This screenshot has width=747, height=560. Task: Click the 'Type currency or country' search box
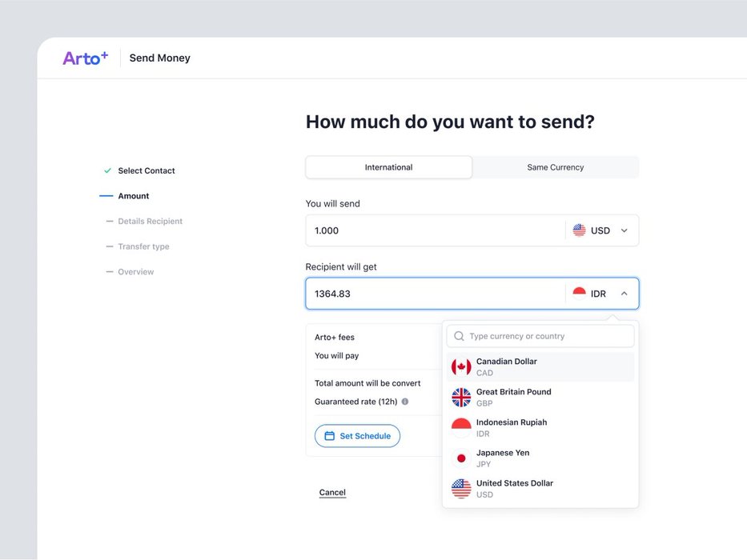point(548,336)
